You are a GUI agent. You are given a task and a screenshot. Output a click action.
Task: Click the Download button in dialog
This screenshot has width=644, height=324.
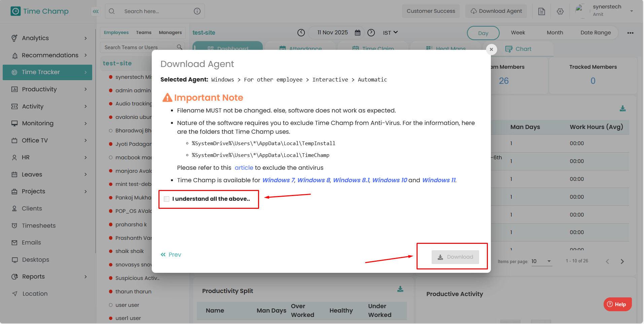click(x=455, y=257)
